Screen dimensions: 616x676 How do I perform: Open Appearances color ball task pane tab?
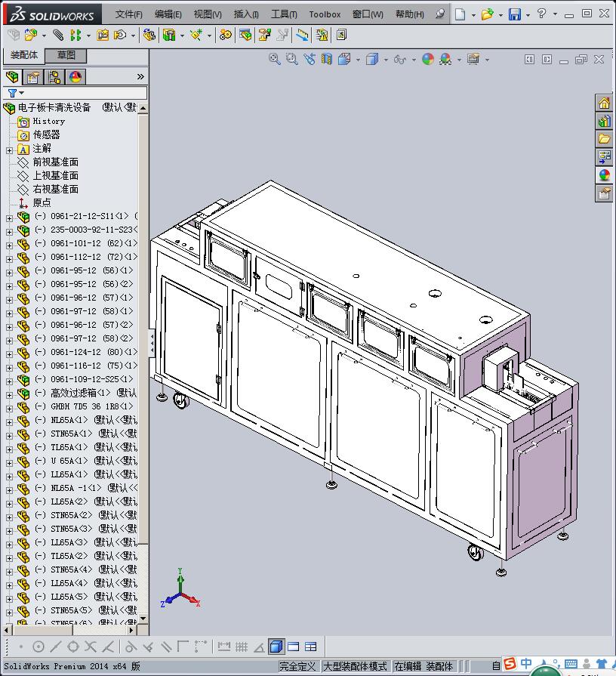coord(604,174)
